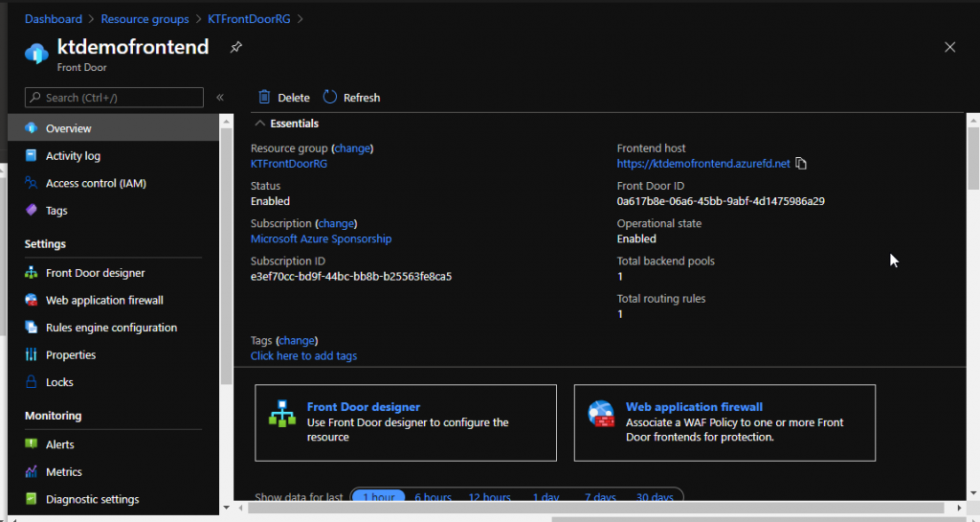Select the 7 days time range
The height and width of the screenshot is (522, 980).
tap(600, 498)
